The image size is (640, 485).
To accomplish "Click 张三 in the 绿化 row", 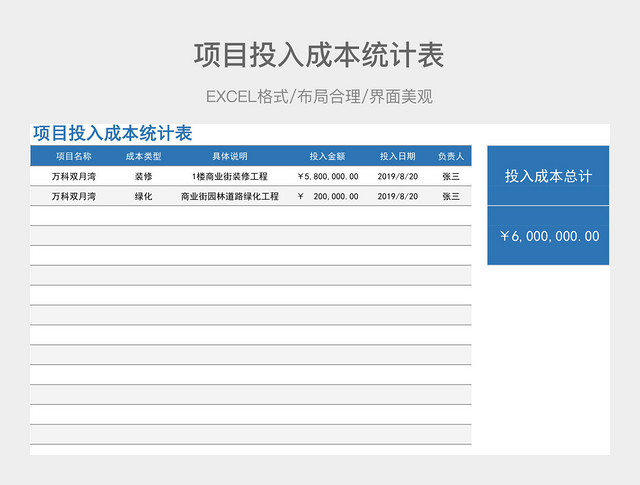I will (451, 196).
